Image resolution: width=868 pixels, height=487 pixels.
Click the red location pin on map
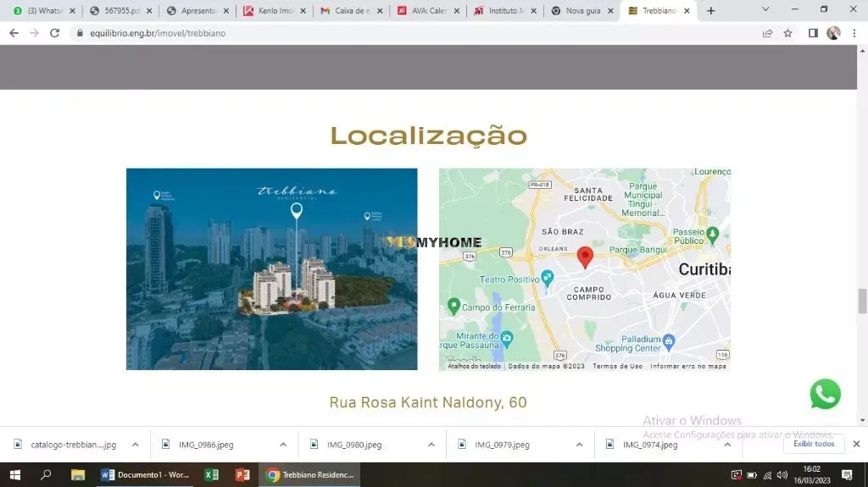click(x=585, y=257)
